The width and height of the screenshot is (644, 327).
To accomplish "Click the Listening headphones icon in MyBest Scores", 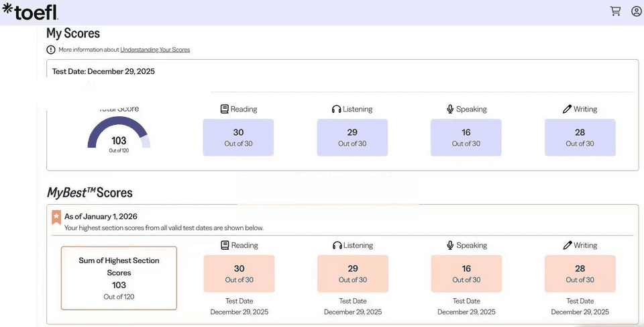I will (x=337, y=245).
